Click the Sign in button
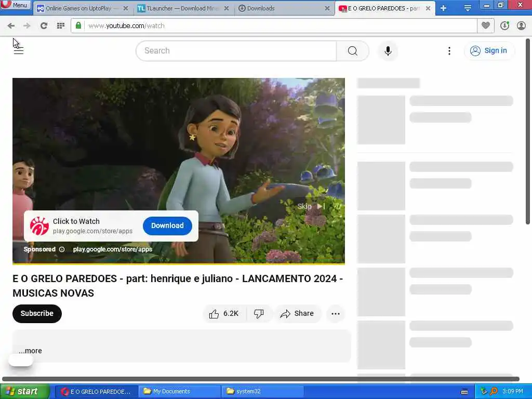Image resolution: width=532 pixels, height=399 pixels. click(x=489, y=50)
